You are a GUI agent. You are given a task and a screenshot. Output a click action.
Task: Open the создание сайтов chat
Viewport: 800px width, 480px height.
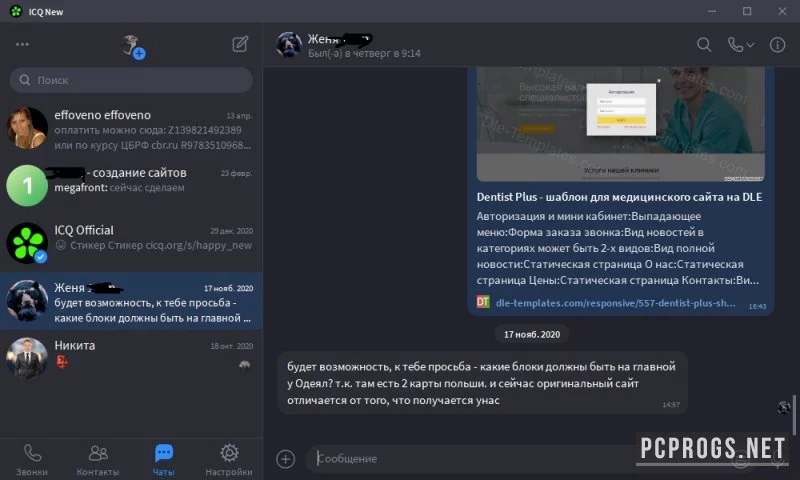pyautogui.click(x=131, y=186)
